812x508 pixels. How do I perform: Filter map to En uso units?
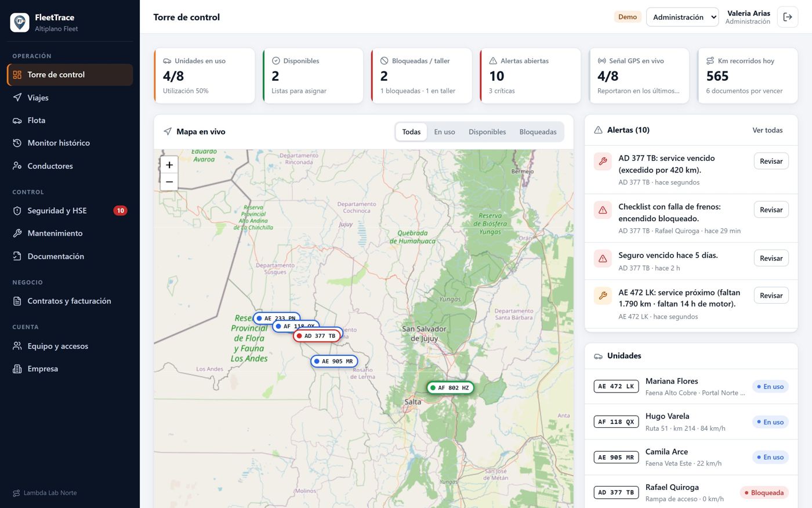(x=444, y=132)
